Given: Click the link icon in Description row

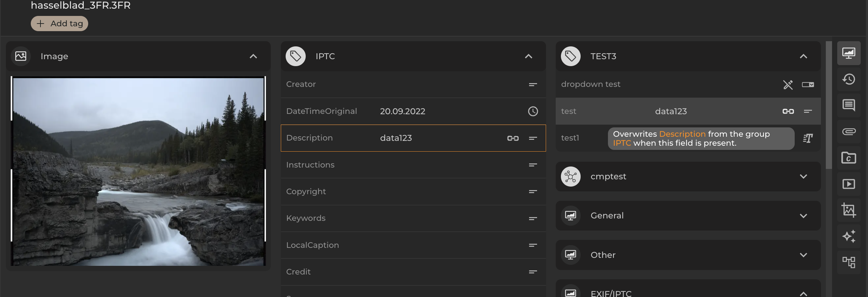Looking at the screenshot, I should [513, 138].
